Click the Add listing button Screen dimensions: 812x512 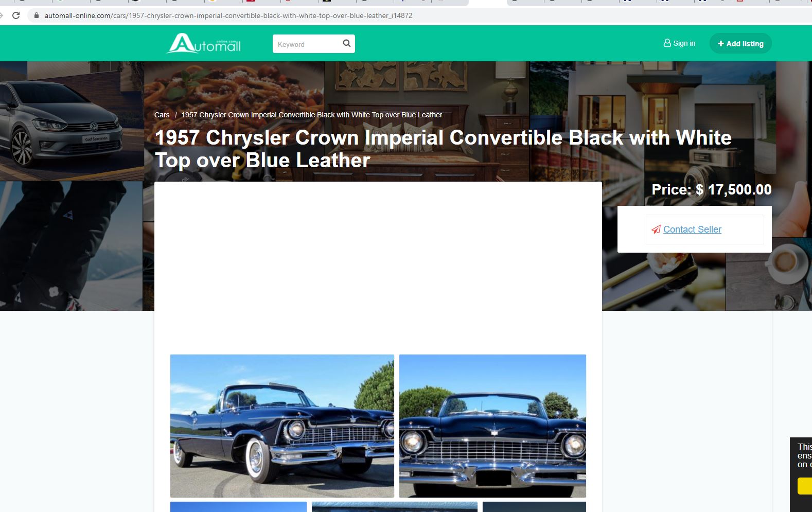[x=740, y=43]
